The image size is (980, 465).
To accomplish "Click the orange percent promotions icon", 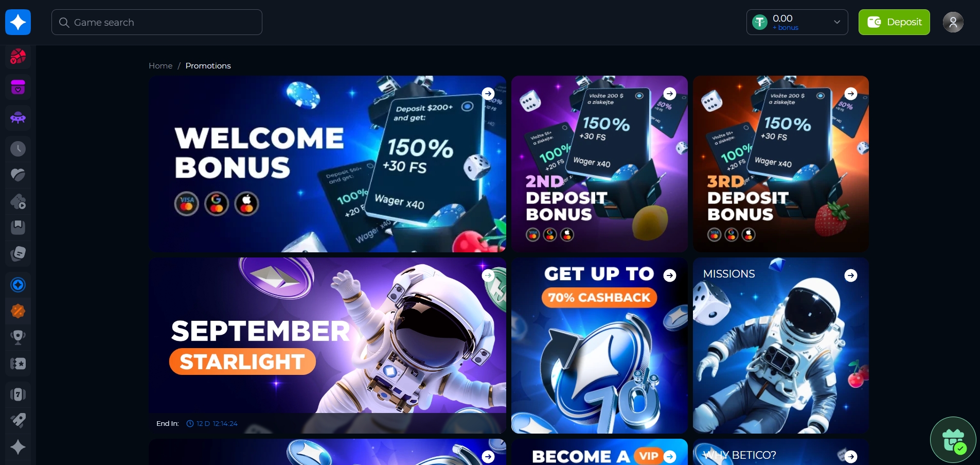I will (18, 311).
